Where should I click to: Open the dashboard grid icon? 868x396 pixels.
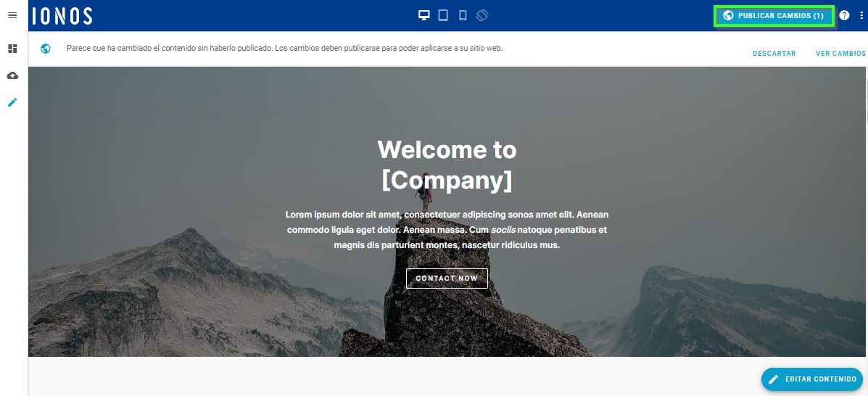click(12, 49)
